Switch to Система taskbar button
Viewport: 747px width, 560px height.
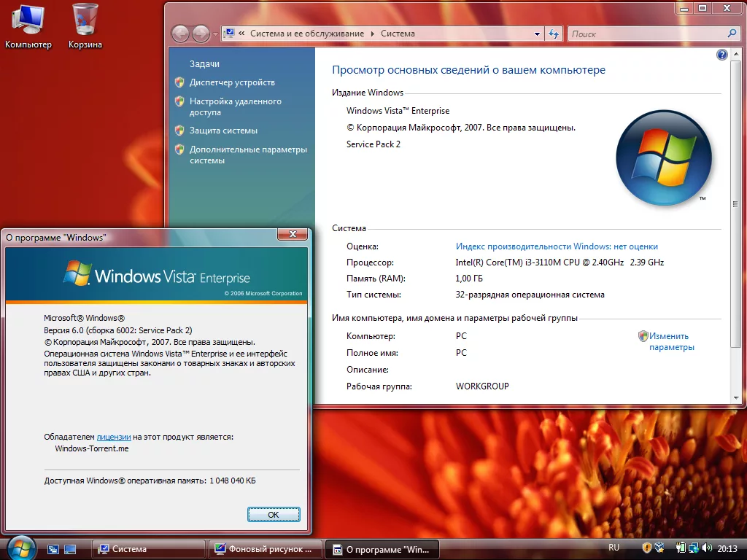pos(148,549)
